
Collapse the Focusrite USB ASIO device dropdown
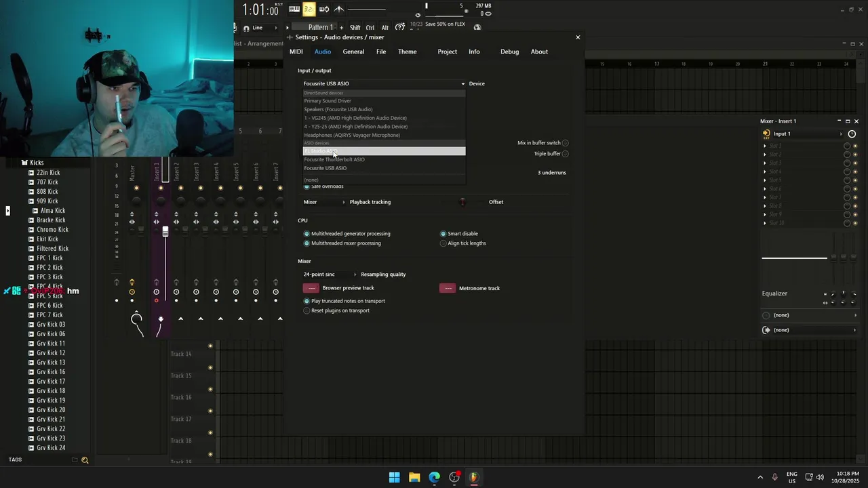(x=384, y=83)
